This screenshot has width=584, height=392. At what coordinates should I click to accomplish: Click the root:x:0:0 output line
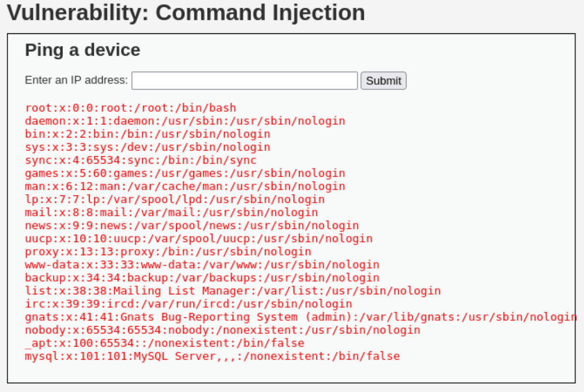tap(131, 108)
